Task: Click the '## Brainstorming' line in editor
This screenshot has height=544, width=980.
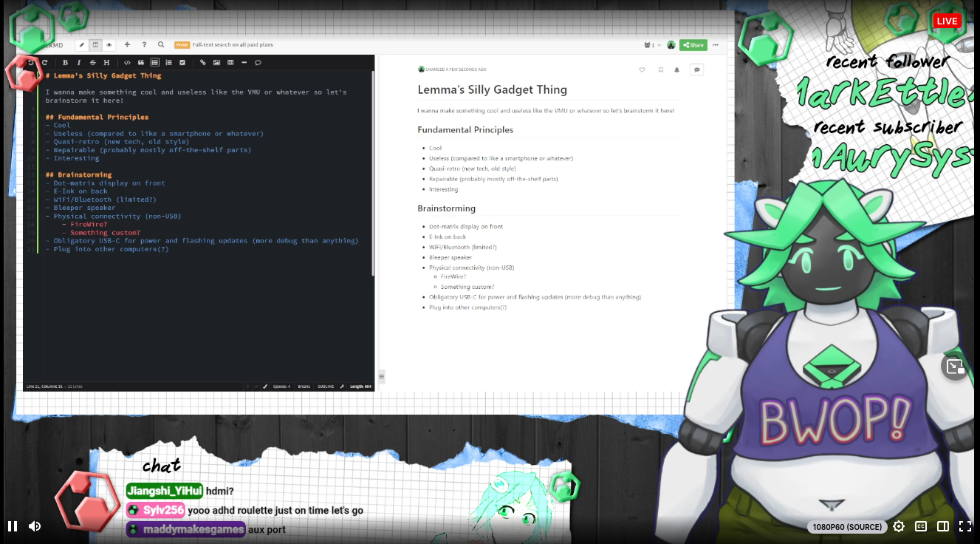Action: coord(78,175)
